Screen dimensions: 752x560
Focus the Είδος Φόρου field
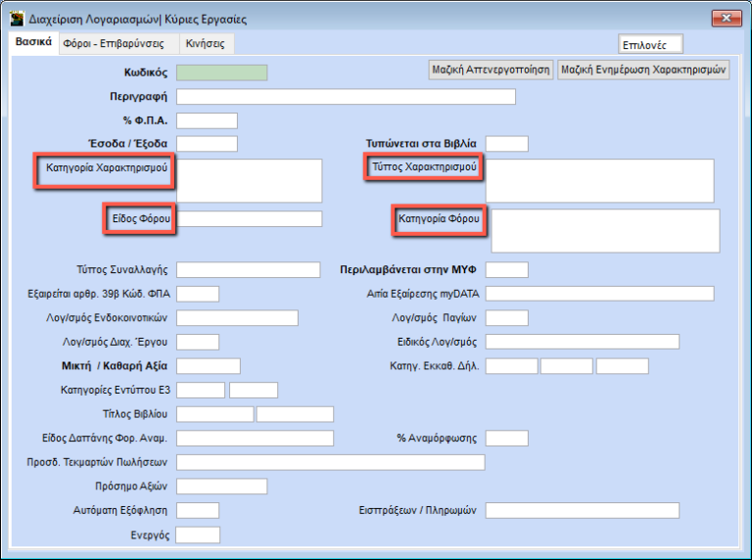249,218
